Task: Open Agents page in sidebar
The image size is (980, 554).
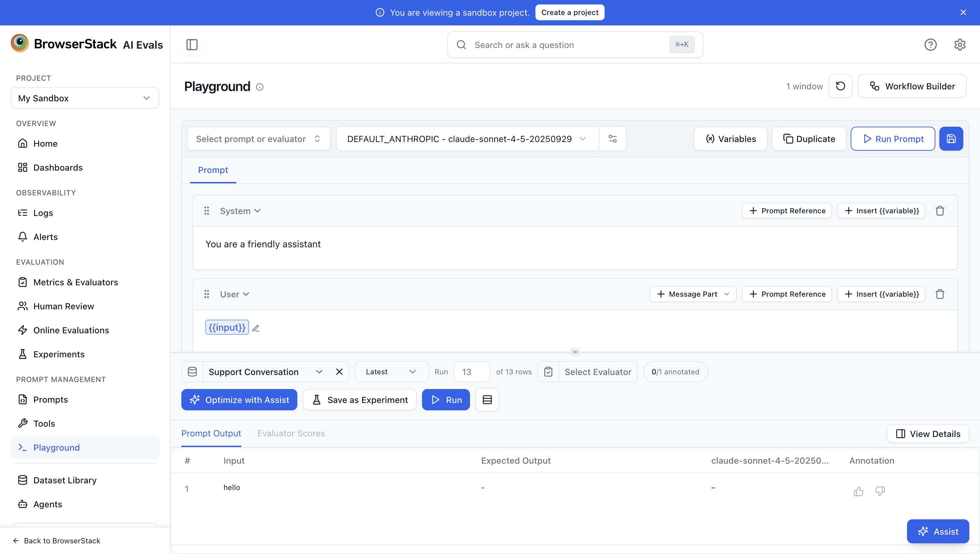Action: pyautogui.click(x=85, y=504)
